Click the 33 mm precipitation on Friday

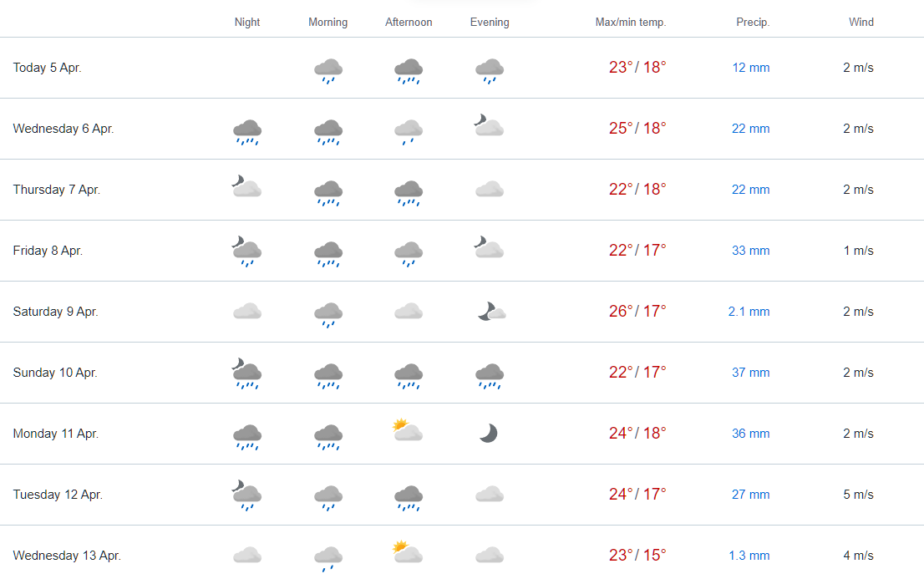pyautogui.click(x=751, y=251)
